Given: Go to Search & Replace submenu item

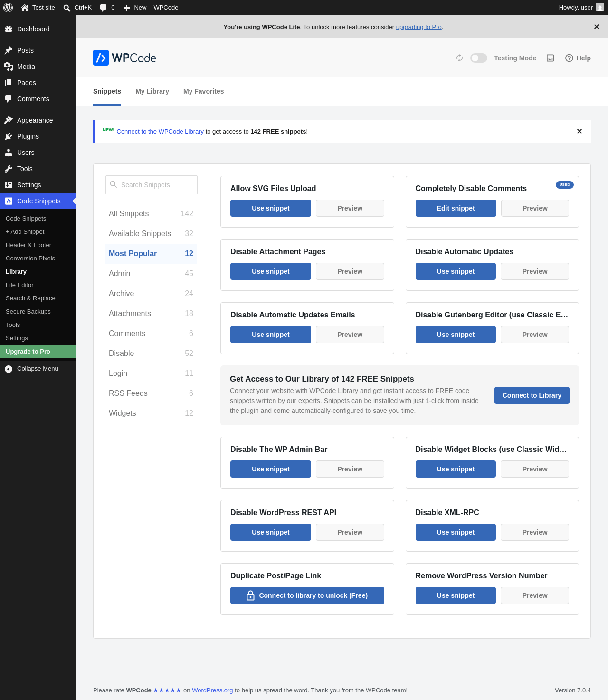Looking at the screenshot, I should click(x=38, y=298).
